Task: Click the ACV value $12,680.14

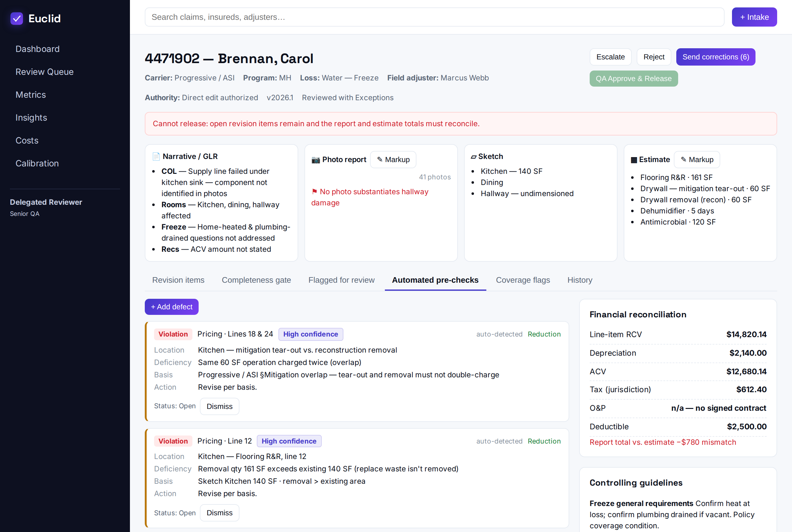Action: pos(746,371)
